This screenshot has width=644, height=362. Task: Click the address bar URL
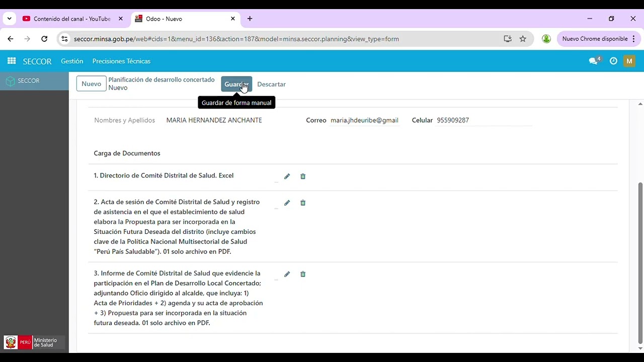pos(236,39)
